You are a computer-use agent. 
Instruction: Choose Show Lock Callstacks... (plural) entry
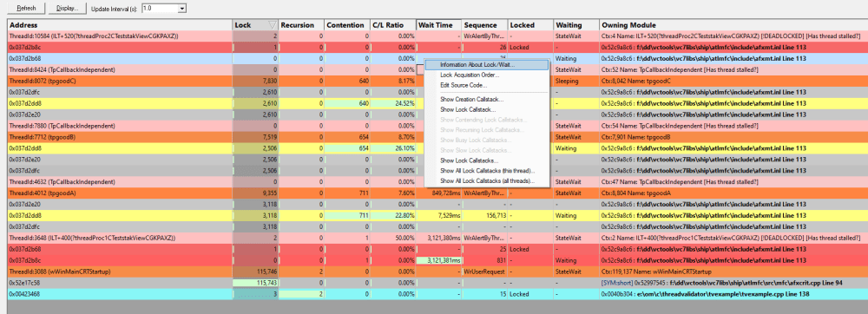tap(487, 160)
